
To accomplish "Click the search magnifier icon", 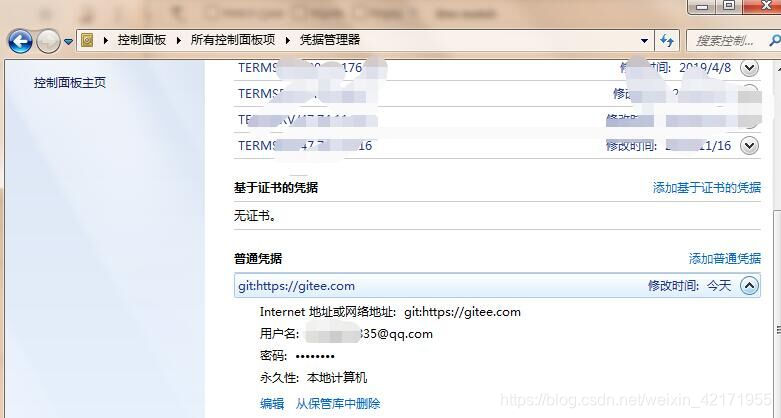I will coord(775,40).
